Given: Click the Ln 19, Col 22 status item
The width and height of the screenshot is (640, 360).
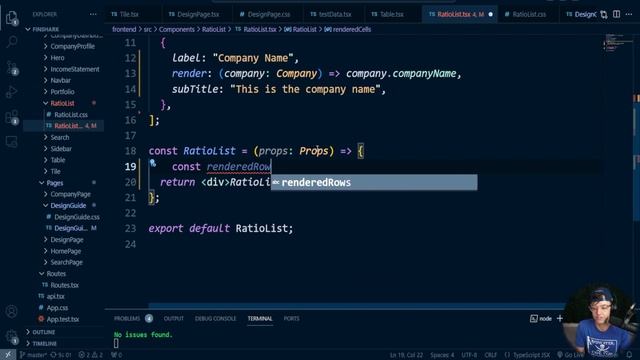Looking at the screenshot, I should [406, 355].
